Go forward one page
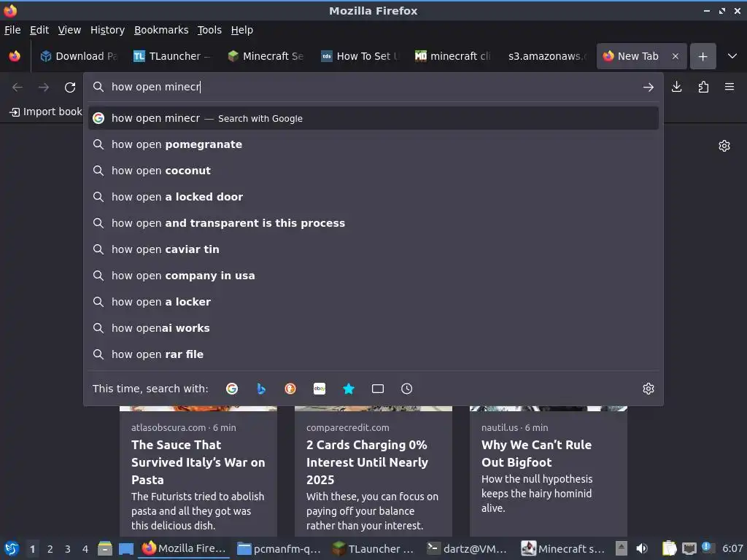The height and width of the screenshot is (560, 747). 44,87
